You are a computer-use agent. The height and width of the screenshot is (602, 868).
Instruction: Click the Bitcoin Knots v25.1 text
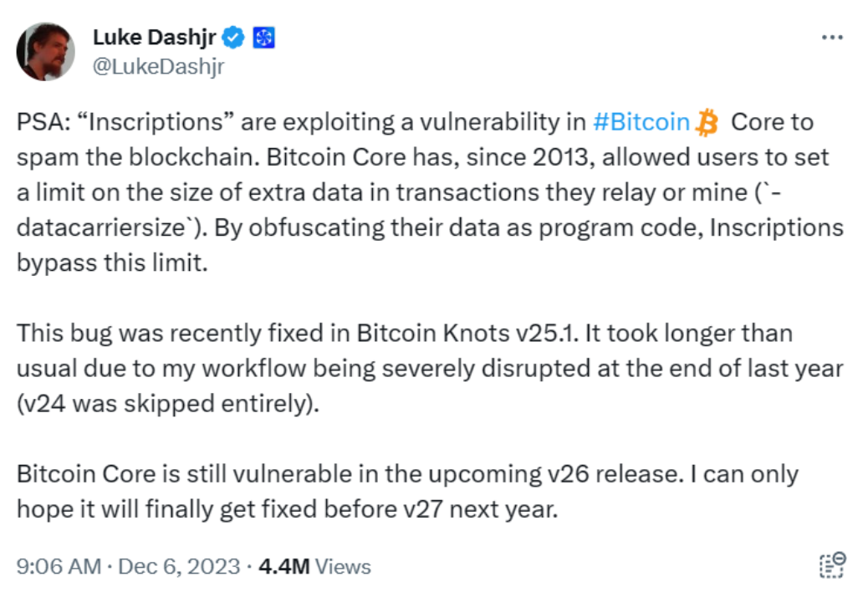[x=467, y=333]
